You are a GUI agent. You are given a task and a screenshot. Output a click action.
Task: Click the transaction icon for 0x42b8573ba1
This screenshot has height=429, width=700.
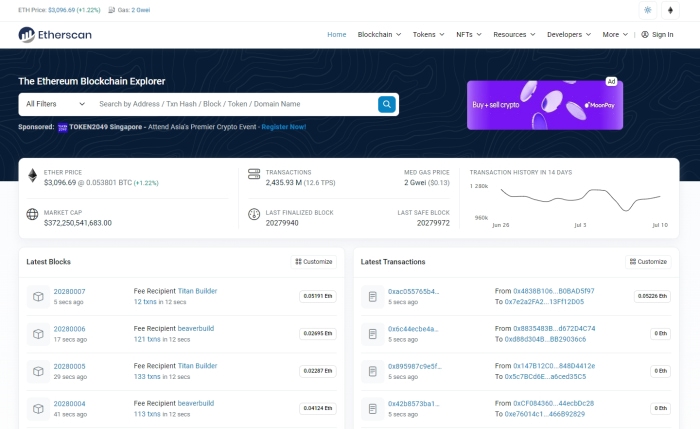pos(371,408)
